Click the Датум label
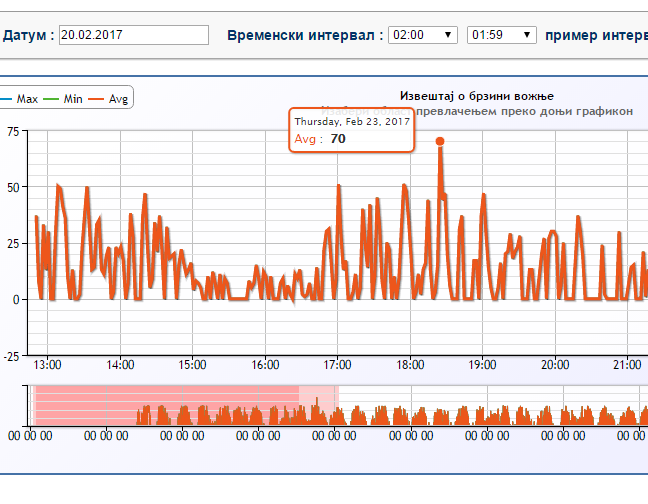This screenshot has width=648, height=504. (27, 35)
